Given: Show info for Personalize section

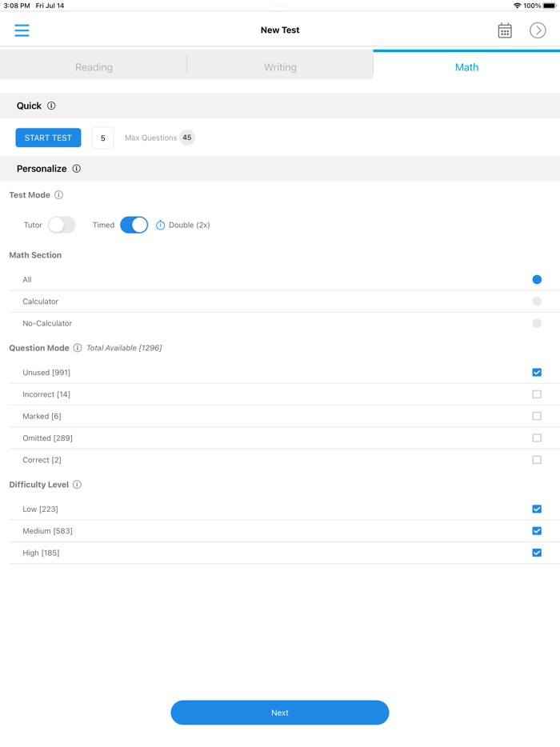Looking at the screenshot, I should coord(76,169).
